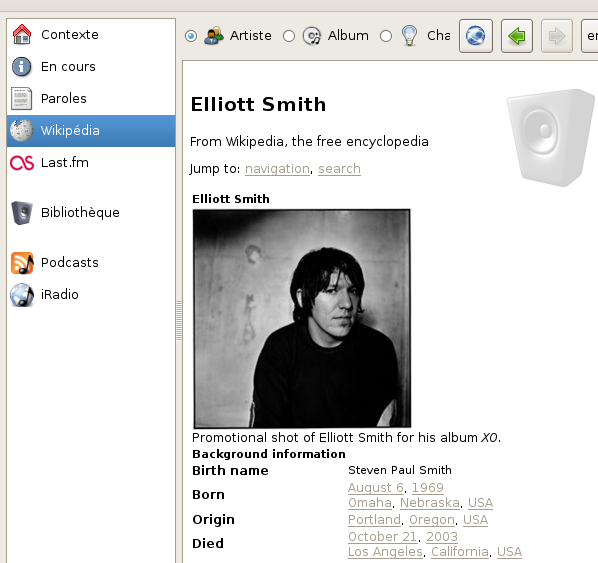
Task: Click the Elliott Smith page heading
Action: pyautogui.click(x=259, y=105)
